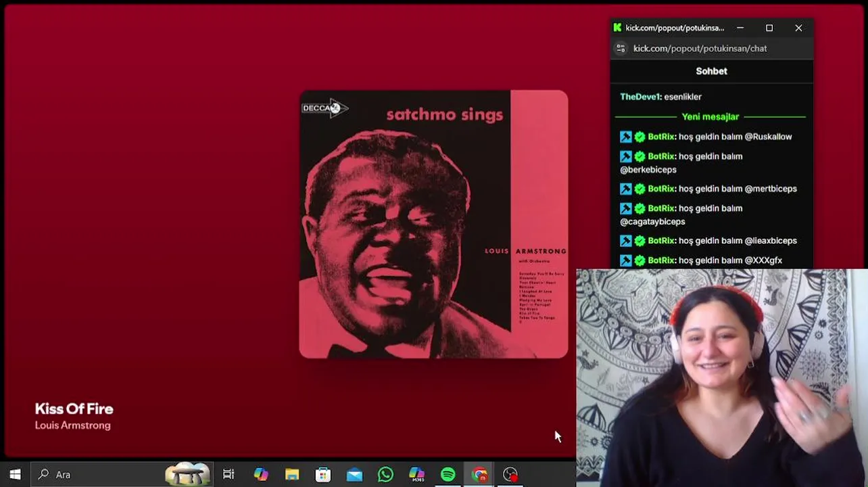Click the @cagataybiceps mention in chat
The image size is (868, 487).
[652, 222]
